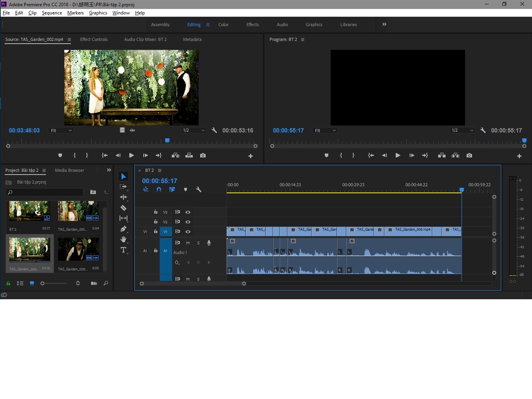Open Source monitor 1/2 resolution dropdown
Viewport: 532px width, 399px height.
[x=194, y=131]
